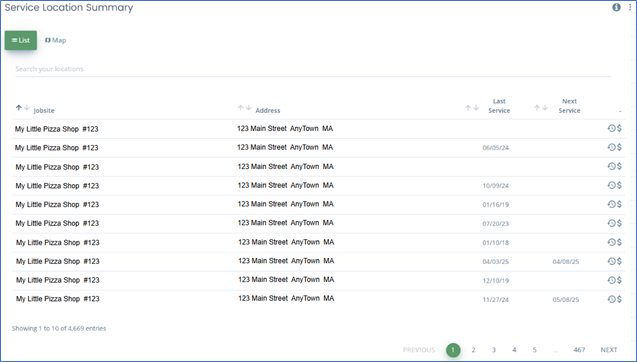Select the 01/10/18 last service date
The image size is (637, 362).
coord(496,243)
